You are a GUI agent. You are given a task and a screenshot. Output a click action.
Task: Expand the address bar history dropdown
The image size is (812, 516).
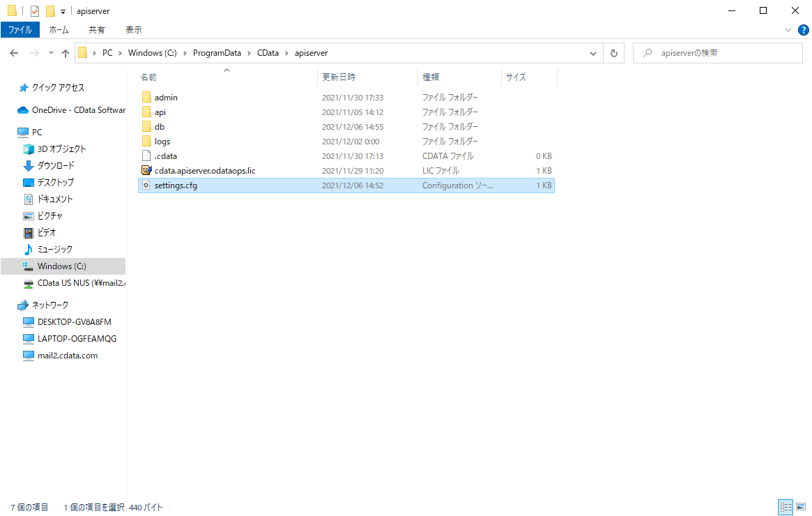593,53
